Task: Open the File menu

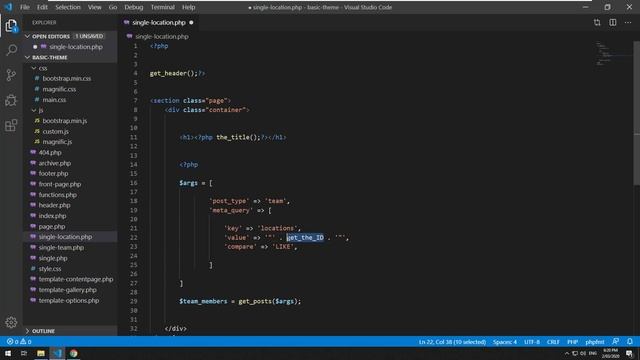Action: (x=25, y=7)
